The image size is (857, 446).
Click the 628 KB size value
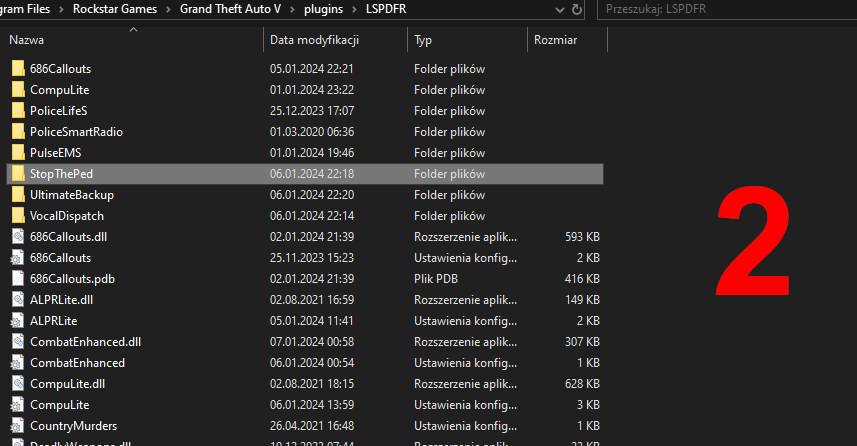[x=582, y=384]
